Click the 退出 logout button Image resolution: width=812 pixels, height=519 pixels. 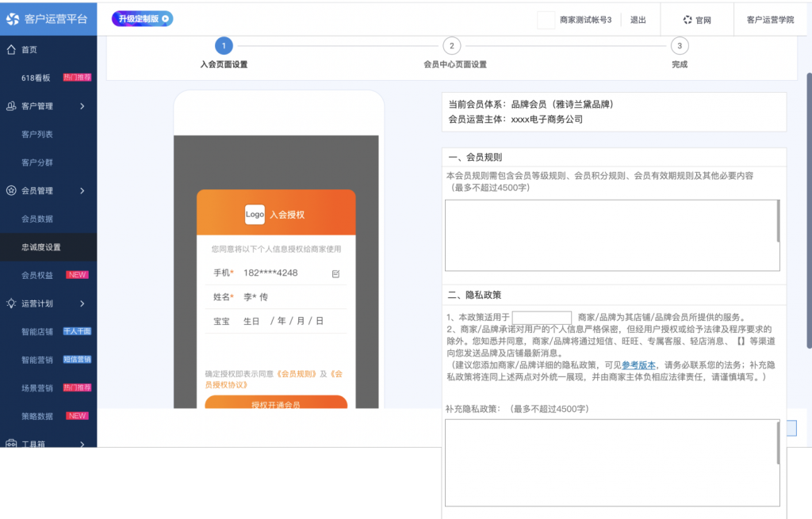click(x=638, y=19)
